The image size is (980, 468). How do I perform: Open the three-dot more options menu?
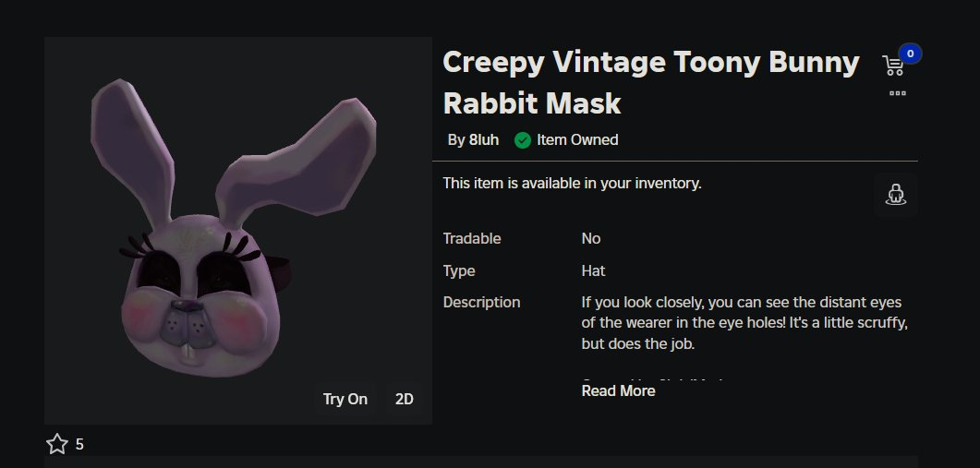(x=897, y=93)
